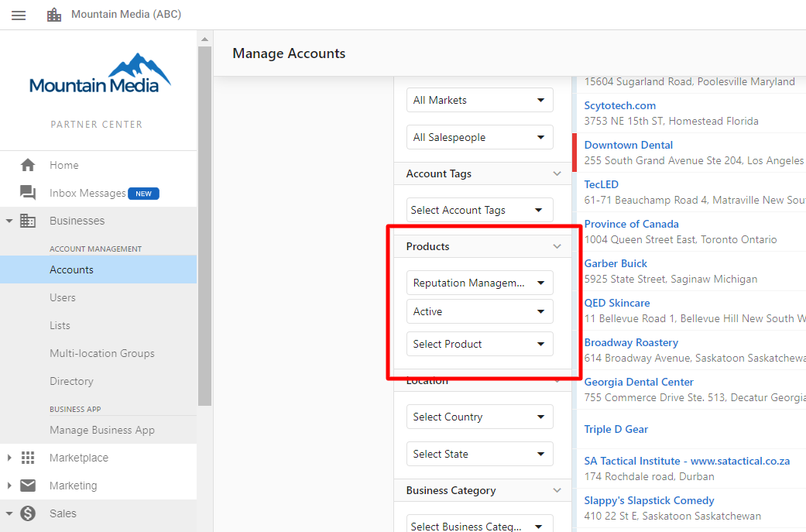Click the Inbox Messages chat icon
Image resolution: width=806 pixels, height=532 pixels.
click(x=28, y=193)
